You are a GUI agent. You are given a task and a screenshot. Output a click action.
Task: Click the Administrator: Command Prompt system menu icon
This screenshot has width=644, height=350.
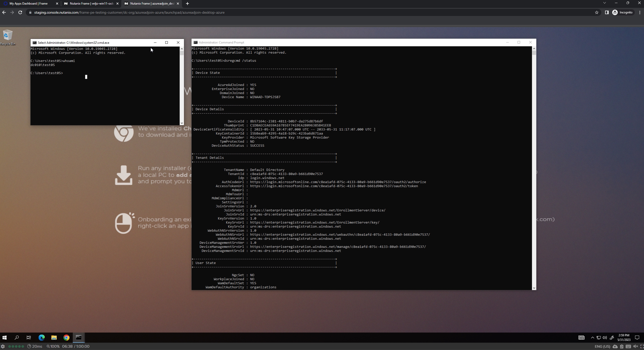[195, 42]
